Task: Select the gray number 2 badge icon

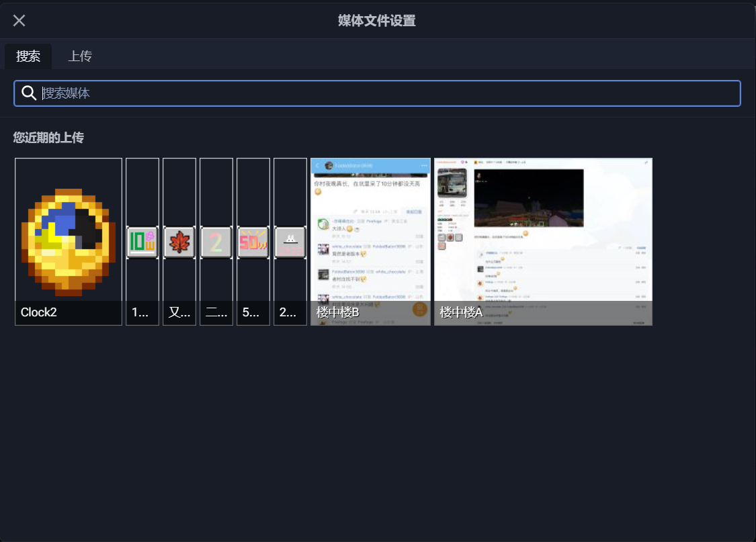Action: click(x=216, y=241)
